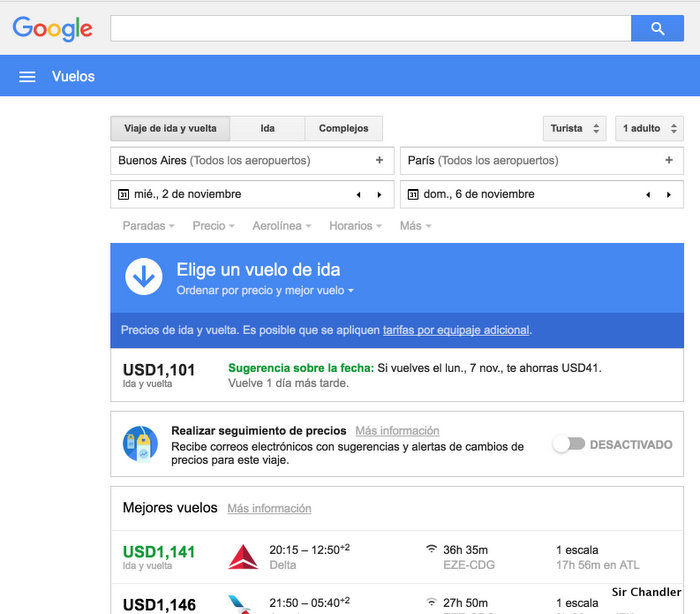Go to next departure date arrow

point(379,195)
